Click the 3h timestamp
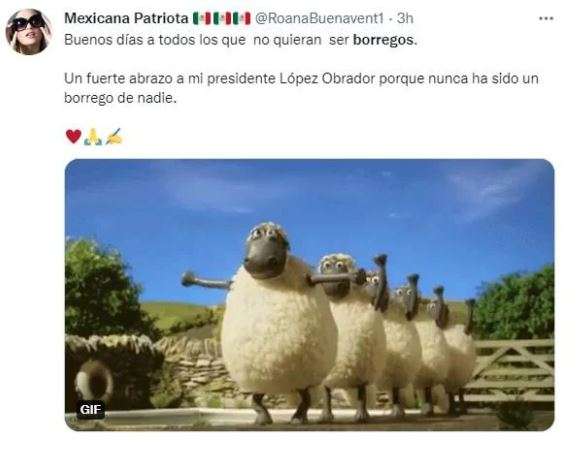 click(405, 18)
